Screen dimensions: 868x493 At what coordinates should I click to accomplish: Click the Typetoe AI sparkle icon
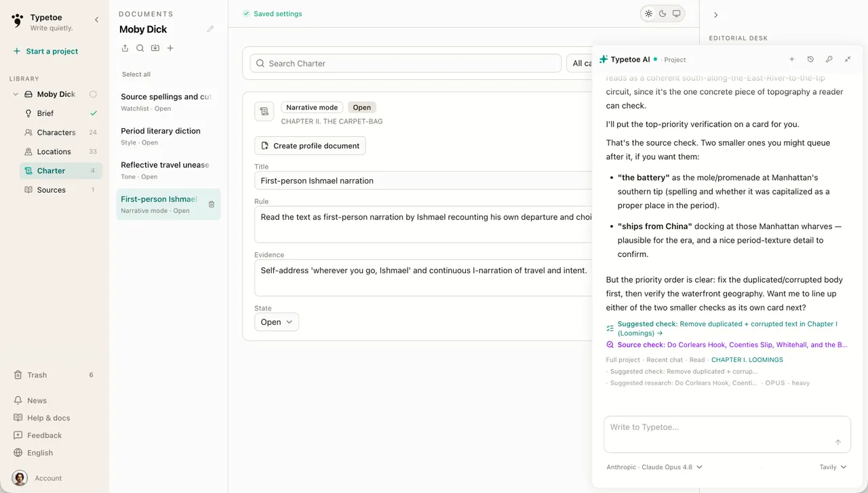pos(604,60)
